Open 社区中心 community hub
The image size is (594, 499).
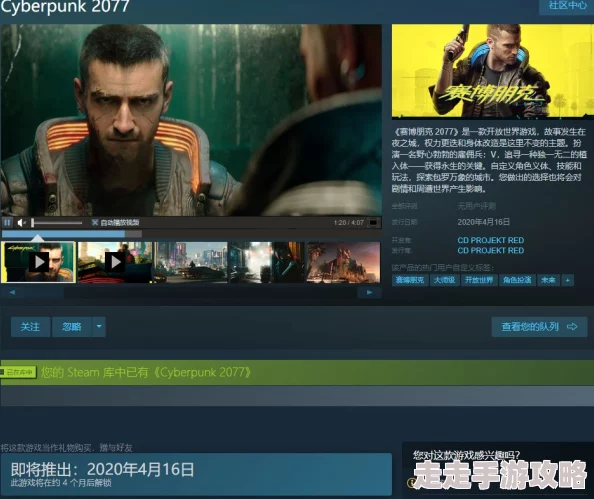(567, 6)
